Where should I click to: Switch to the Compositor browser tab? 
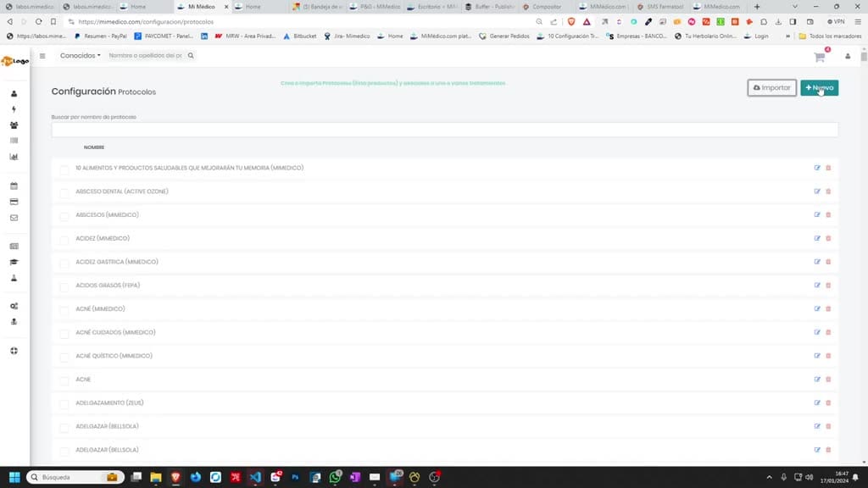(x=546, y=7)
